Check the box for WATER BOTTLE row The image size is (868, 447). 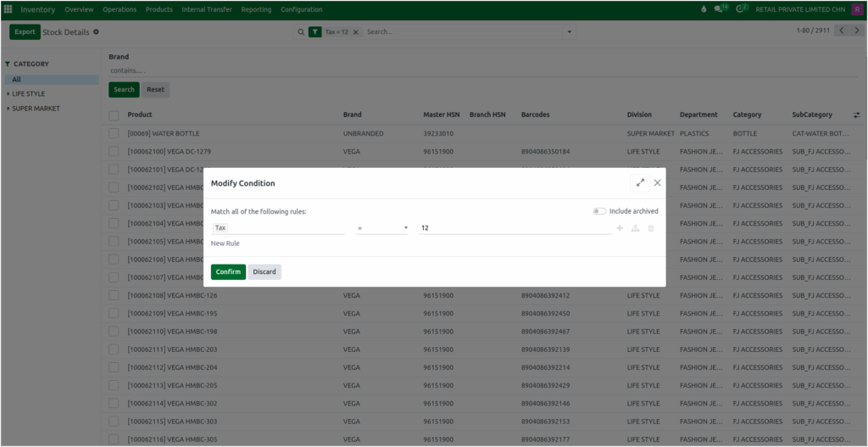[114, 133]
